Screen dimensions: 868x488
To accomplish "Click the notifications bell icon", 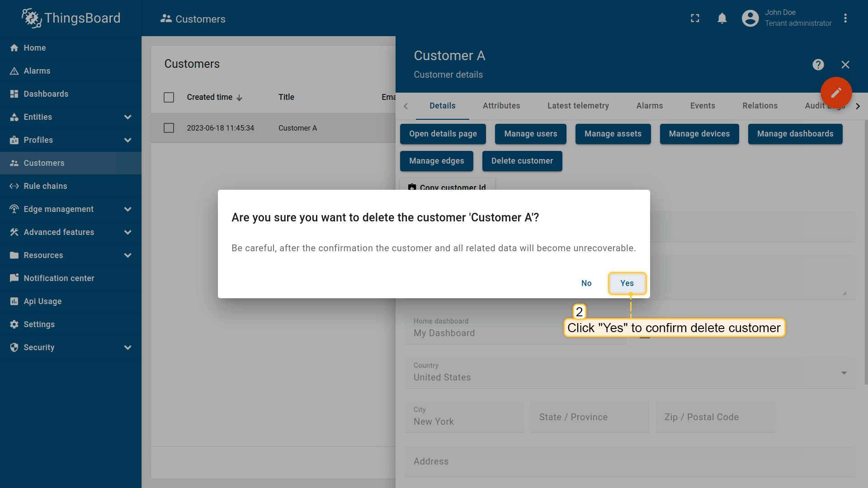I will click(722, 18).
